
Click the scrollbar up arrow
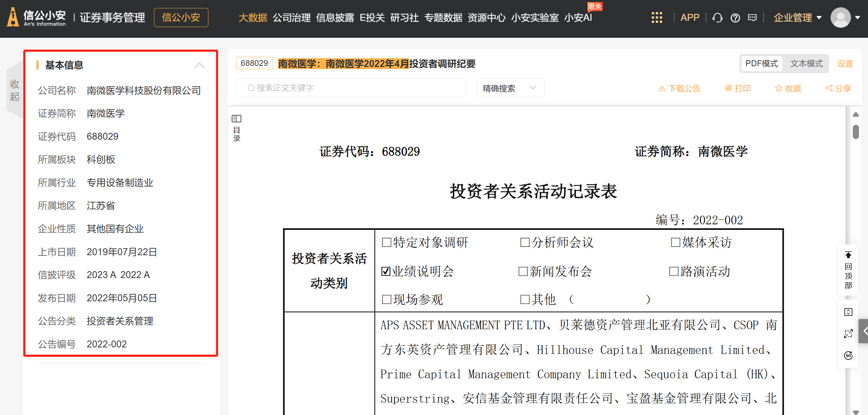click(856, 115)
